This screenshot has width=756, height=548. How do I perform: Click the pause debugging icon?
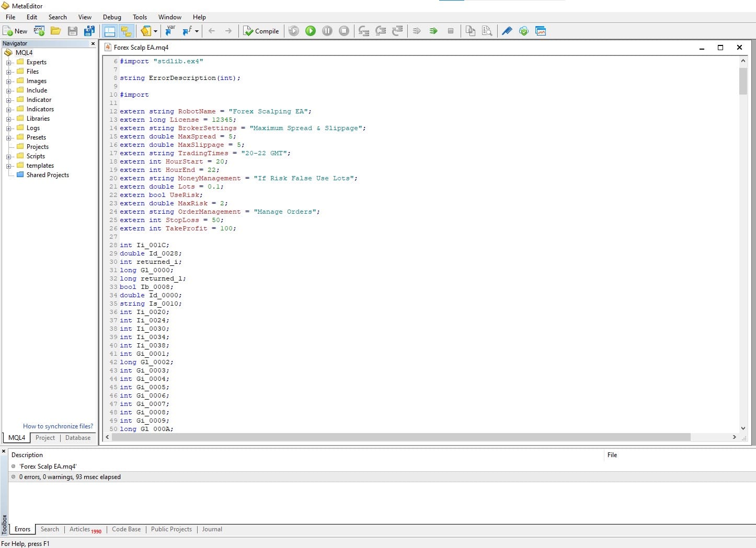327,31
